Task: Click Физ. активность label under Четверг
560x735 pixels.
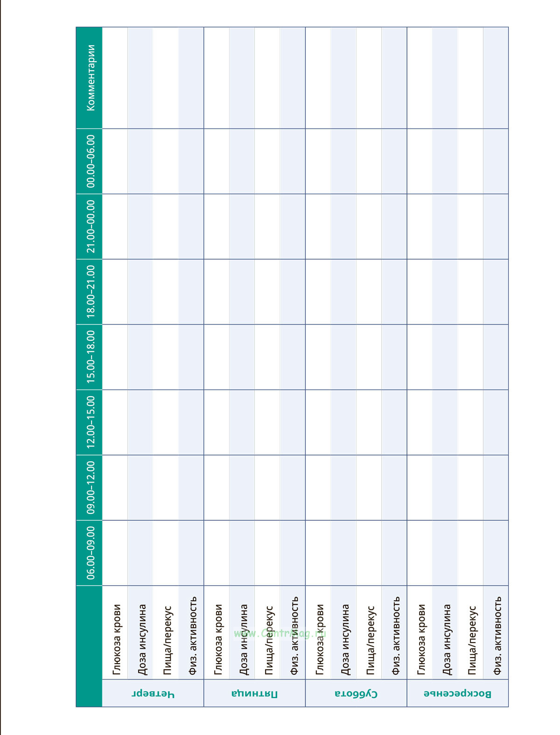Action: coord(193,636)
